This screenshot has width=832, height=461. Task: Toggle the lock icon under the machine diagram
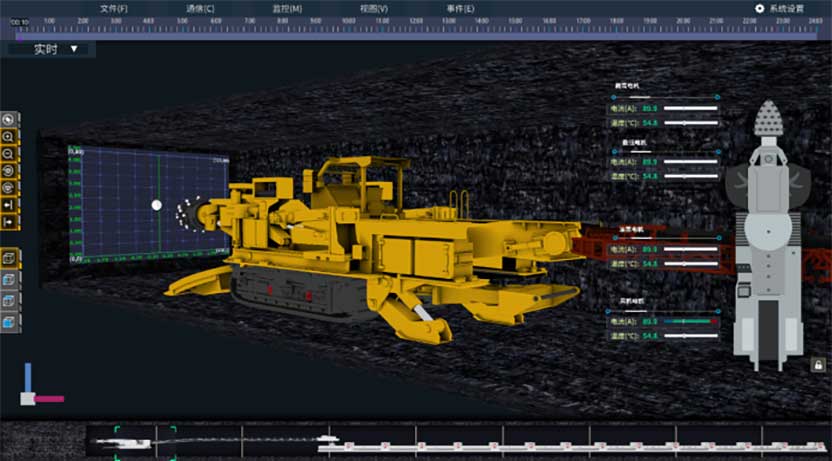(818, 365)
